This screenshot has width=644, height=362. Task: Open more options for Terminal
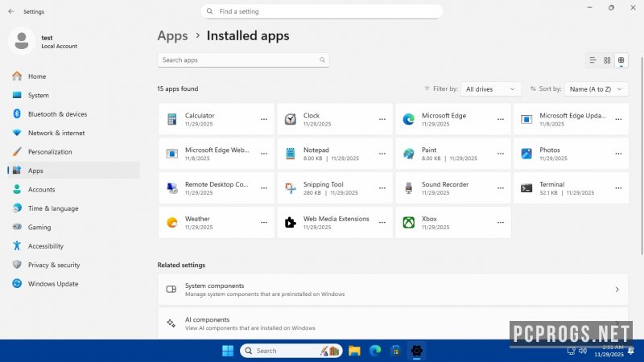coord(618,188)
